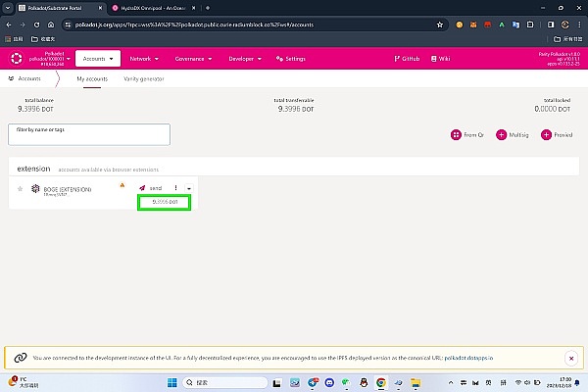This screenshot has width=588, height=392.
Task: Click the BOGE (EXTENSION) account name
Action: click(x=68, y=189)
